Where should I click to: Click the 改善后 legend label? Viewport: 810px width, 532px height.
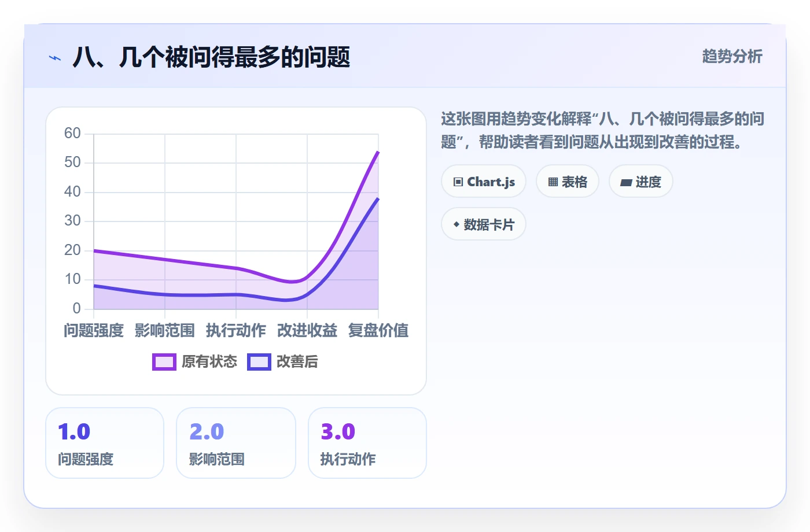point(297,362)
